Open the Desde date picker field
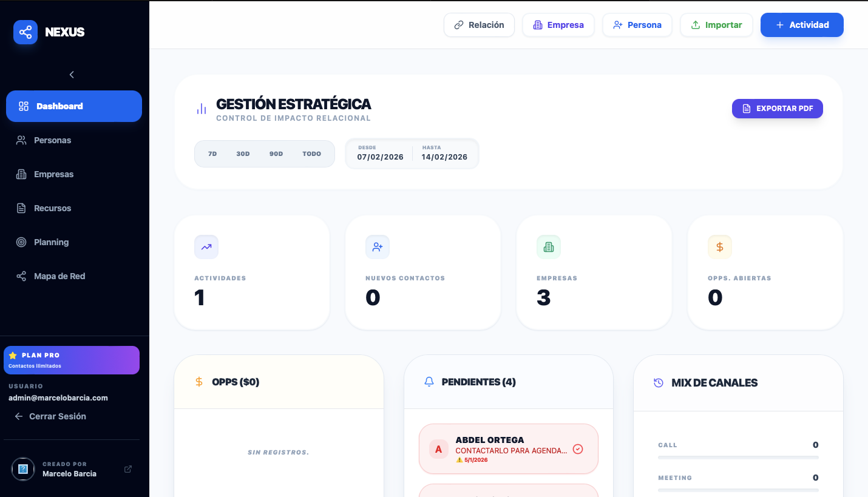The image size is (868, 497). (x=380, y=154)
